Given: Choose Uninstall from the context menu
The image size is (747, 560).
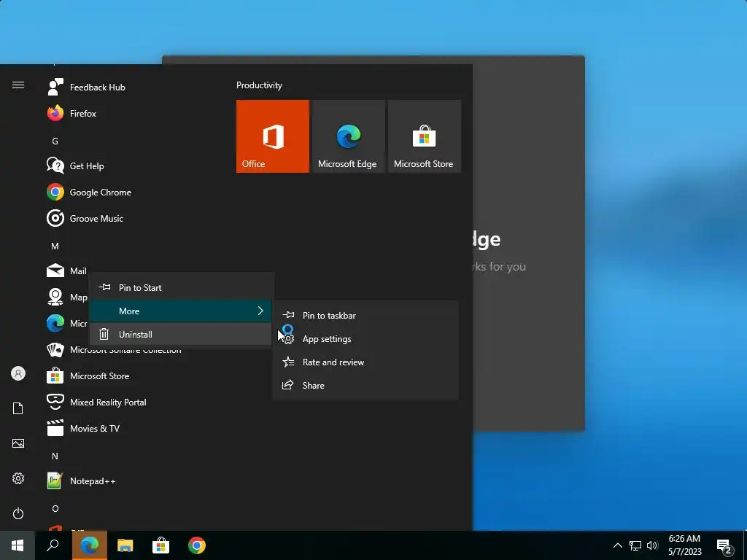Looking at the screenshot, I should (181, 334).
